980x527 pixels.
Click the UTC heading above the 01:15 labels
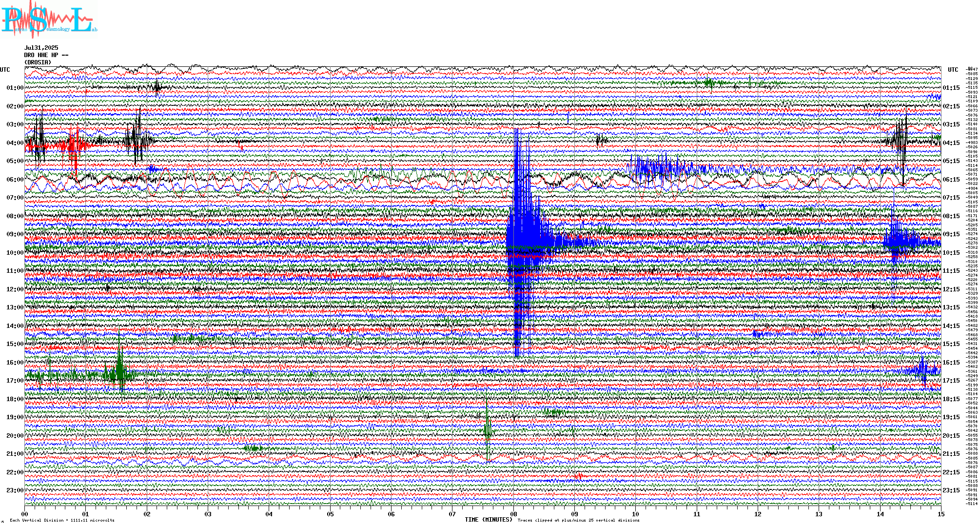point(953,70)
